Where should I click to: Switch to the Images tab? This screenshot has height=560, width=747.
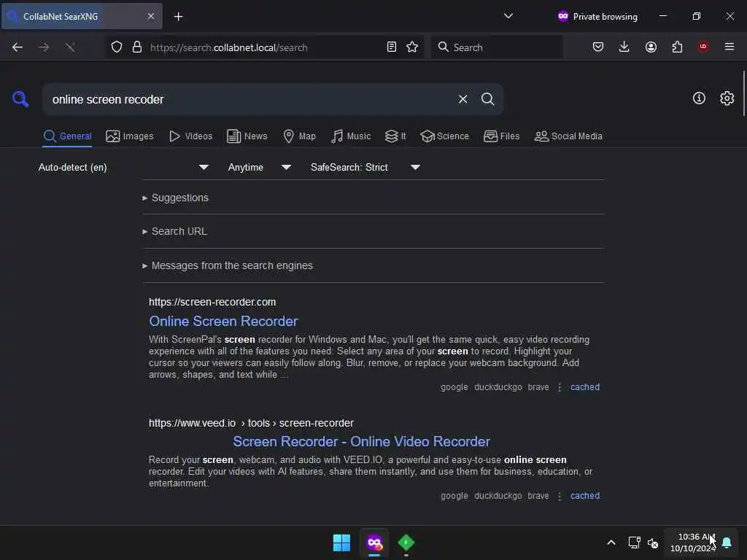[130, 136]
